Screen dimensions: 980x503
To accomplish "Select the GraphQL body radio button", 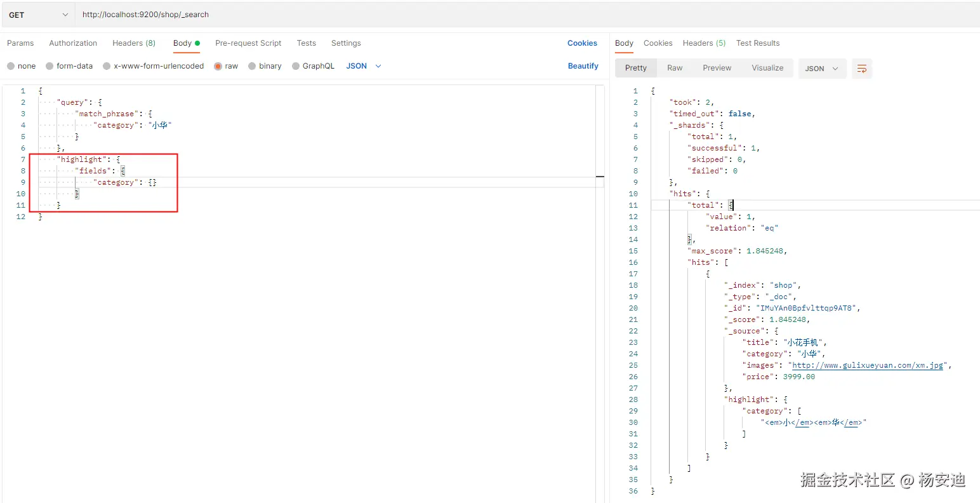I will (296, 66).
